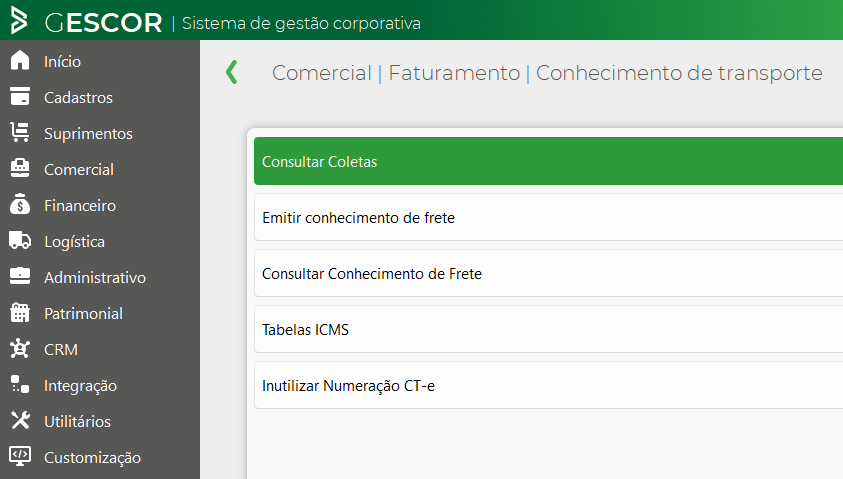This screenshot has width=843, height=479.
Task: Click the GESCOR logo icon
Action: (x=19, y=20)
